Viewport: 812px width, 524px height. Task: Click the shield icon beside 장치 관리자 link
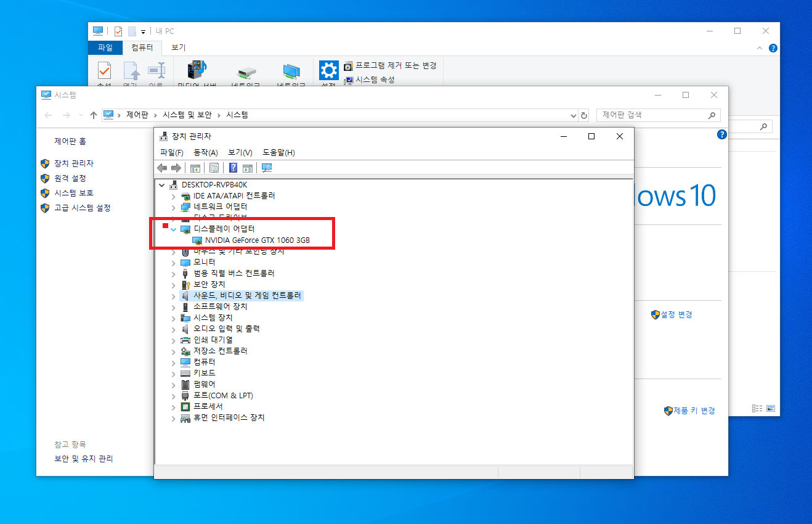click(x=45, y=163)
